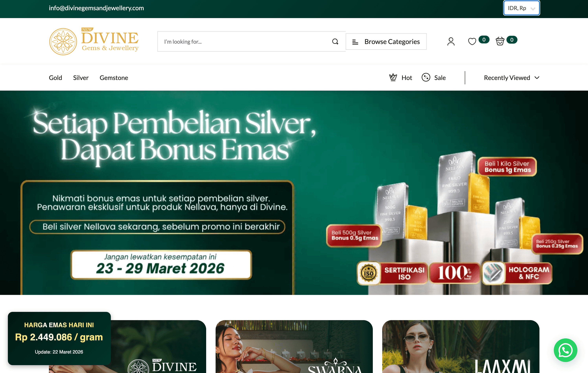
Task: Click the Divine Gems & Jewellery logo
Action: 94,41
